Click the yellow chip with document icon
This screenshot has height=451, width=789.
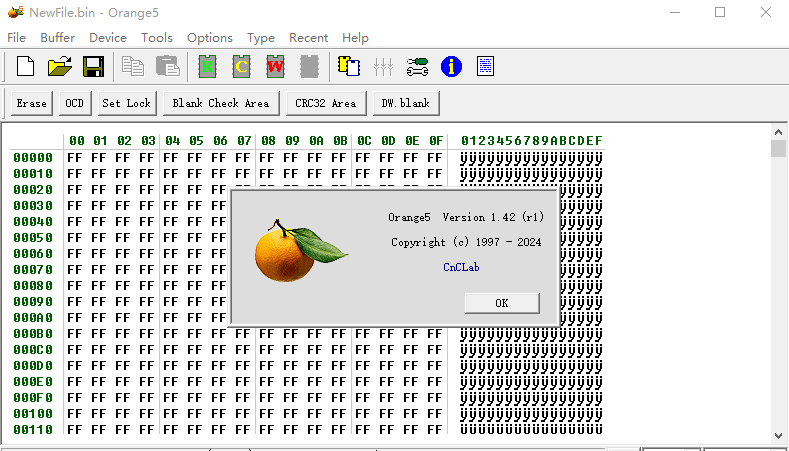click(x=349, y=67)
